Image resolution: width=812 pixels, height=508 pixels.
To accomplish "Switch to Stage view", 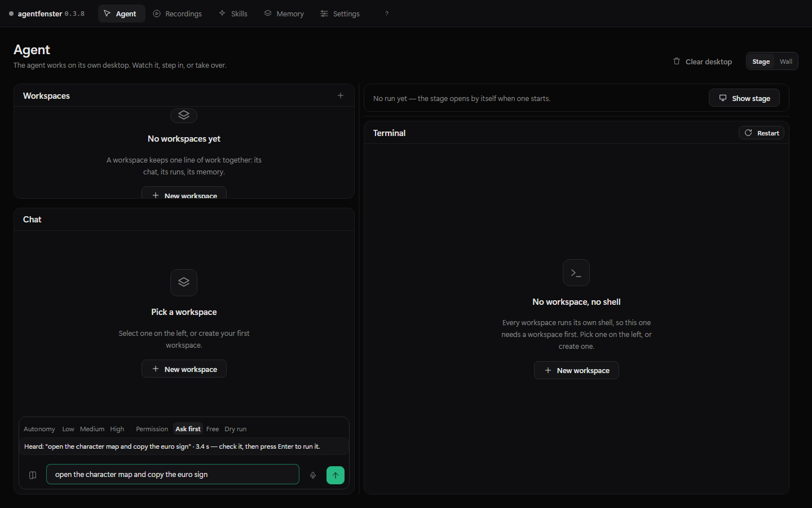I will [x=761, y=62].
